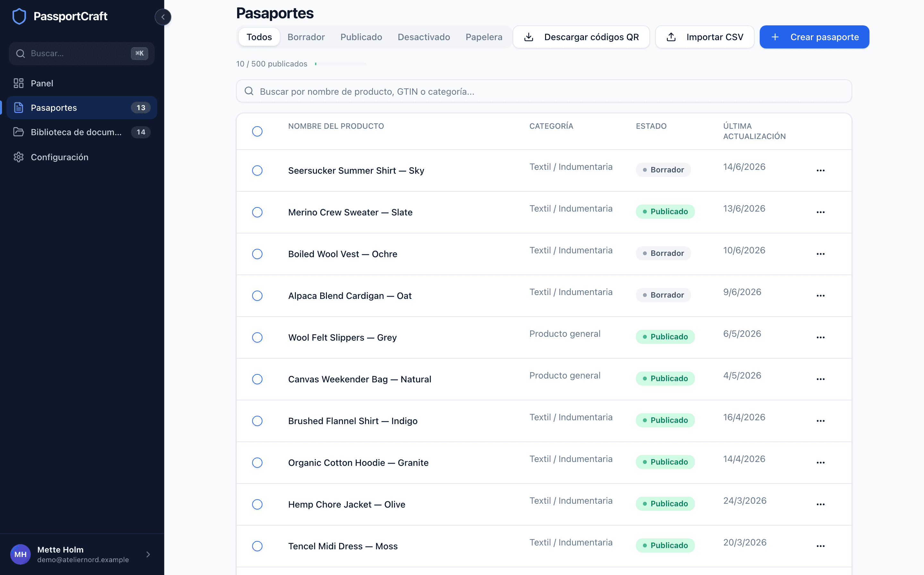Select the Canvas Weekender Bag — Natural row checkbox

point(257,379)
